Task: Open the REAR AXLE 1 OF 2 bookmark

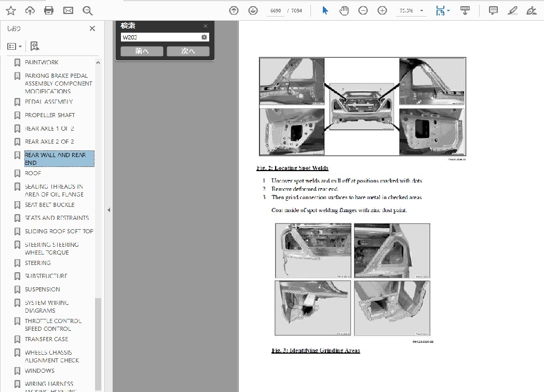Action: [x=49, y=129]
